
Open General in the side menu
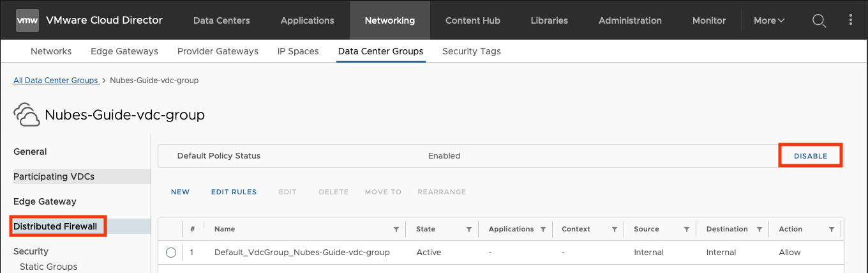(x=30, y=152)
